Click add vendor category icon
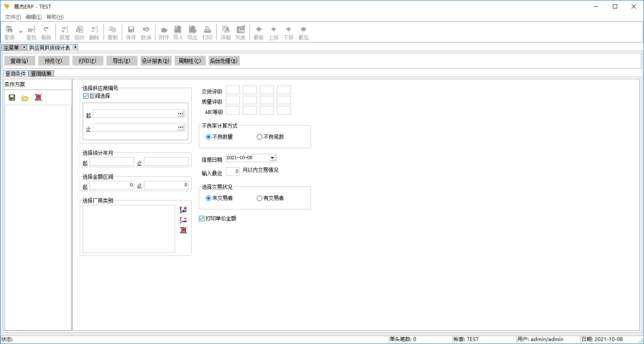 [x=183, y=210]
